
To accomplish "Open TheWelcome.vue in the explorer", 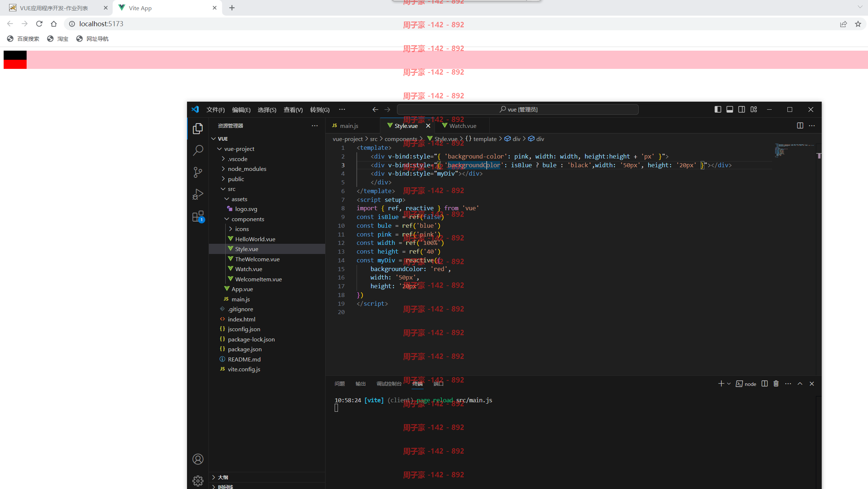I will tap(267, 259).
